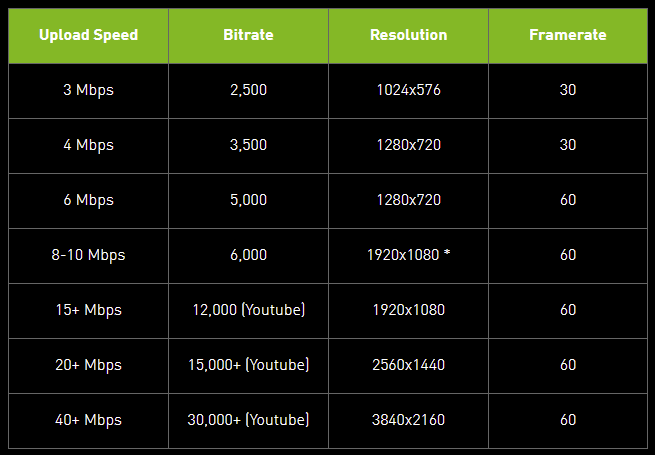Select the Framerate column header
Viewport: 655px width, 455px height.
click(x=568, y=35)
